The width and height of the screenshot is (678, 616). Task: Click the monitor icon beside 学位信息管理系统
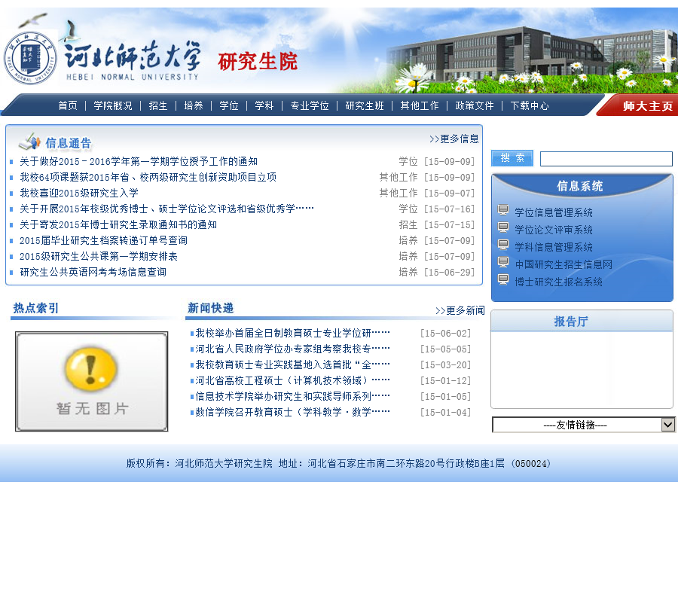(503, 210)
